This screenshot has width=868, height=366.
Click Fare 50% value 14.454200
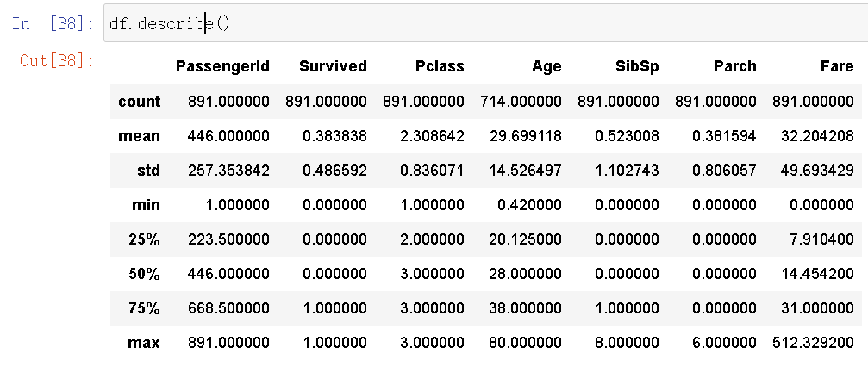(x=818, y=274)
